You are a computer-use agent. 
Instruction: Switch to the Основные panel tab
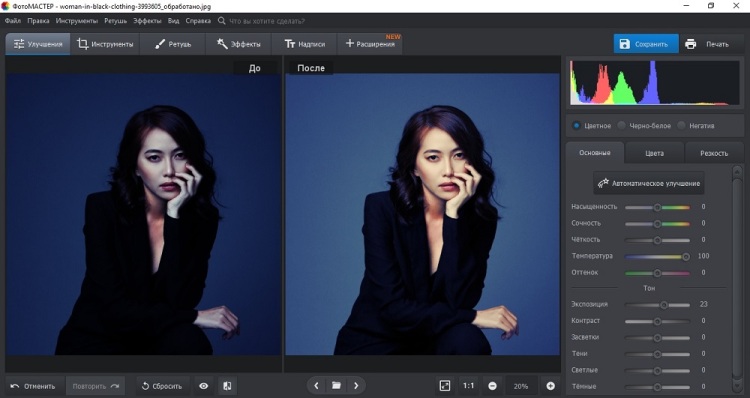tap(595, 153)
